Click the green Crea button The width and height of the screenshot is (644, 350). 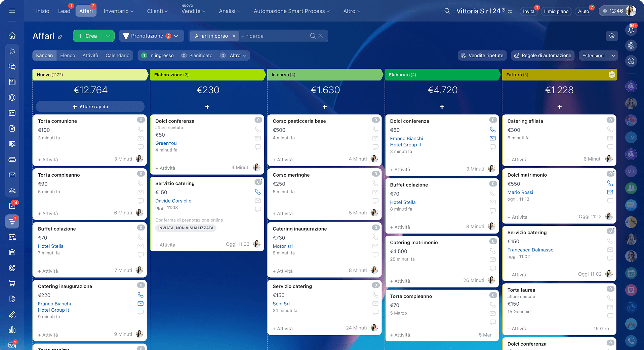(87, 36)
